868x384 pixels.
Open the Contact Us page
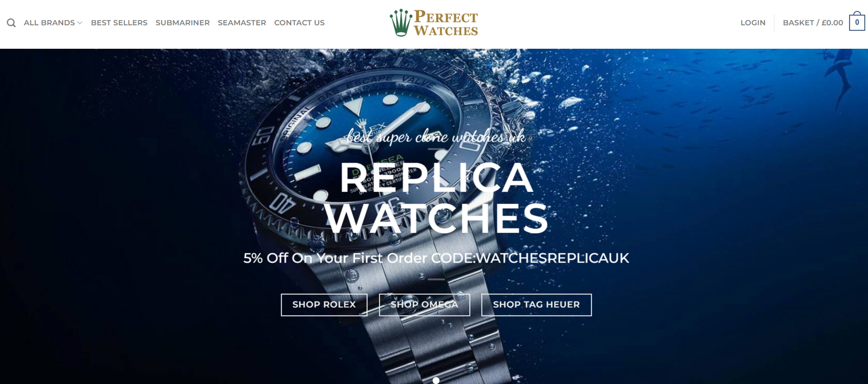coord(299,23)
